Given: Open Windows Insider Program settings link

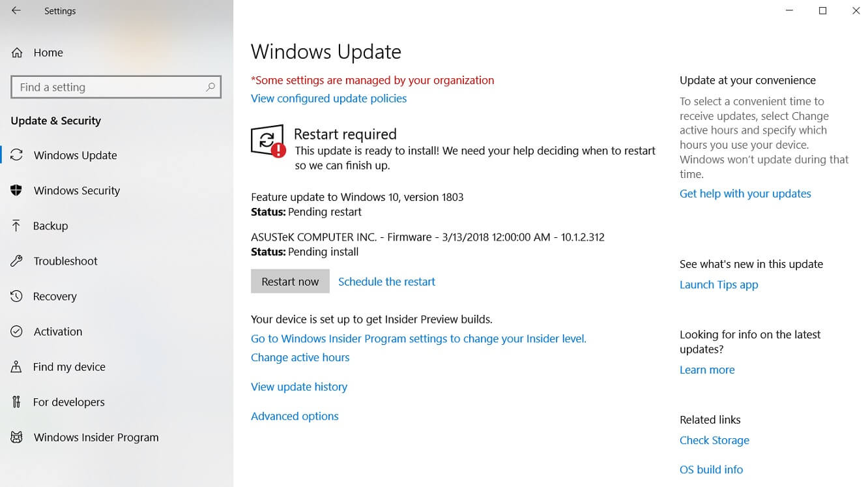Looking at the screenshot, I should point(418,339).
